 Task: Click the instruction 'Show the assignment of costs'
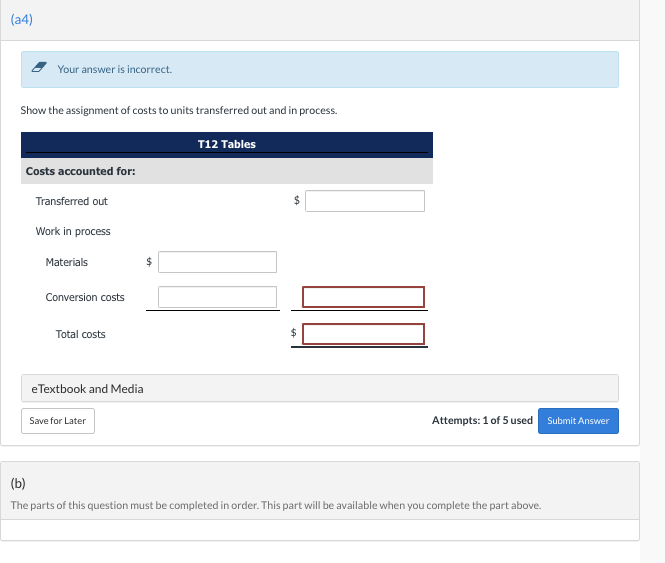(x=179, y=110)
